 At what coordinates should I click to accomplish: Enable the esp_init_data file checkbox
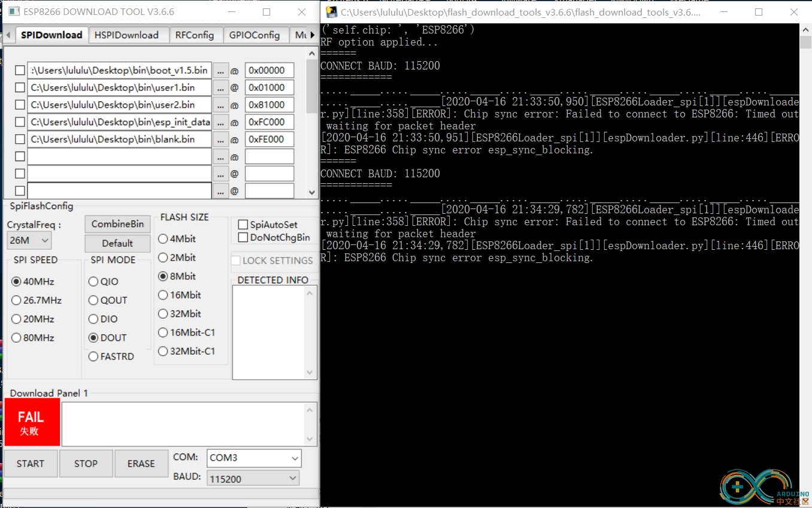tap(20, 123)
